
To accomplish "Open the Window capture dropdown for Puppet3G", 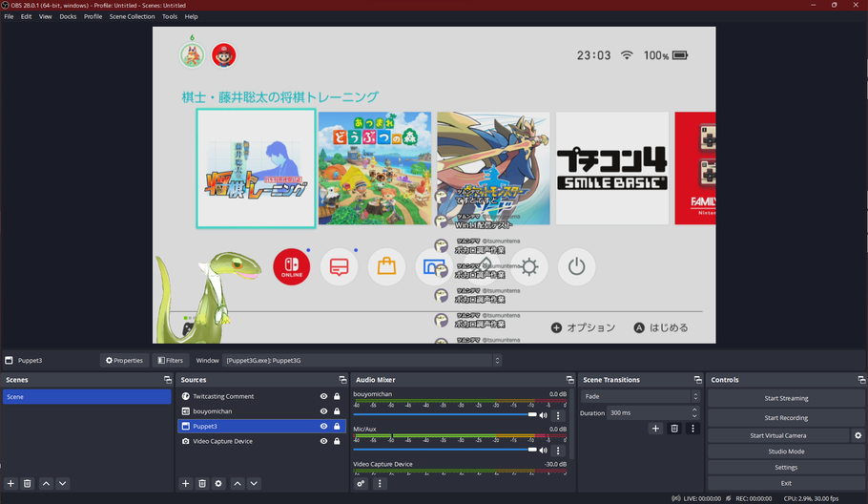I will click(362, 361).
